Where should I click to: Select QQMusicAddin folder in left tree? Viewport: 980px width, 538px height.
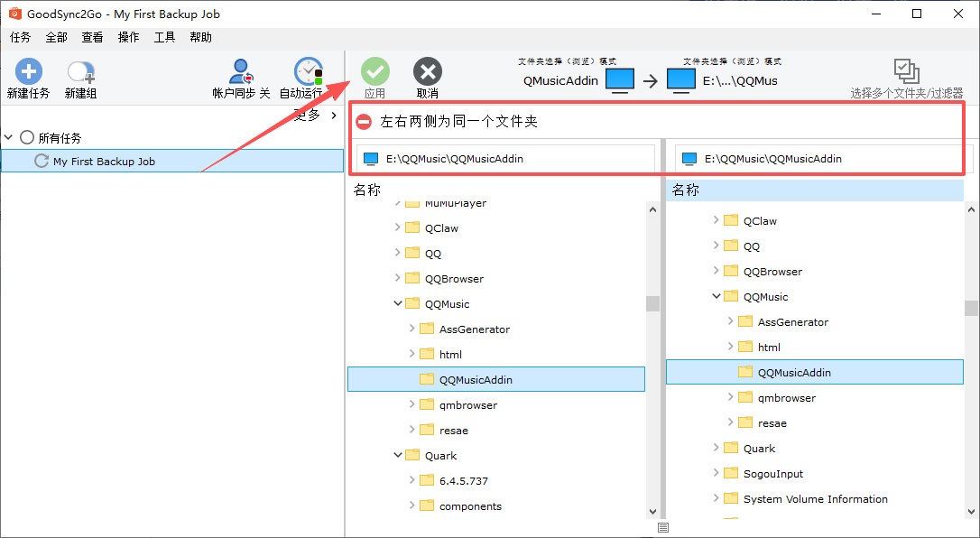[x=496, y=379]
